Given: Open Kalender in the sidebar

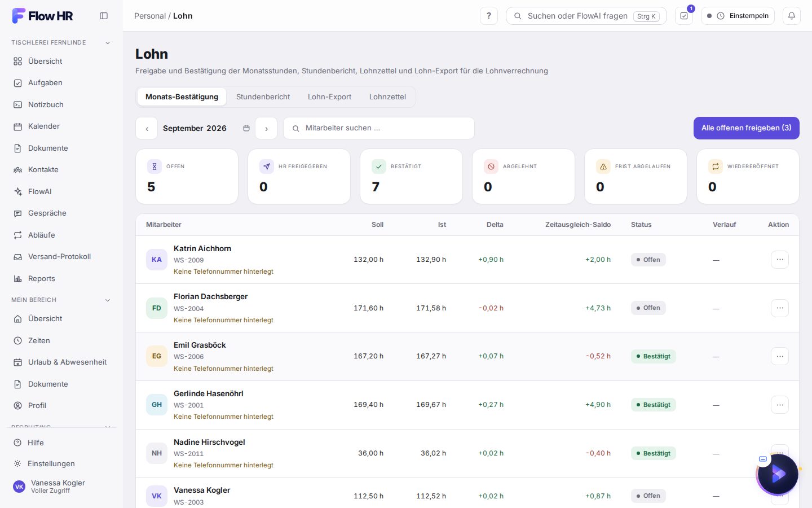Looking at the screenshot, I should 61,126.
